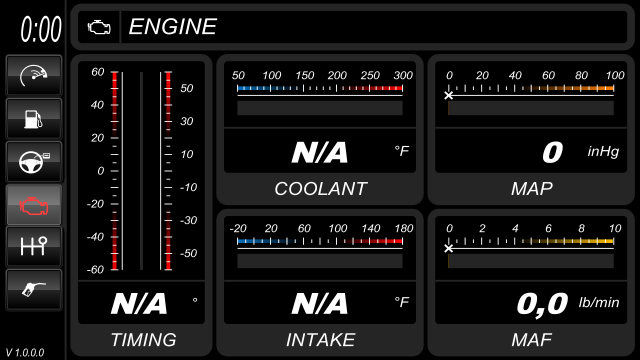This screenshot has height=360, width=640.
Task: Click the MAF flow gauge scale
Action: tap(531, 248)
